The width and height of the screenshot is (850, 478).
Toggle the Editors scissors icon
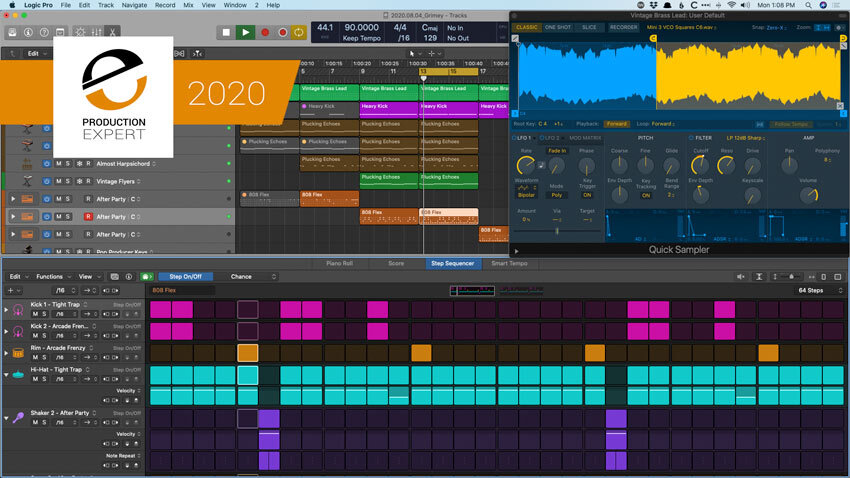[x=112, y=33]
